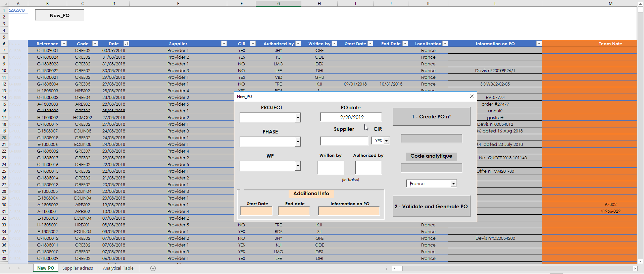Switch to the Analytical_Table sheet tab
Image resolution: width=644 pixels, height=274 pixels.
(118, 268)
